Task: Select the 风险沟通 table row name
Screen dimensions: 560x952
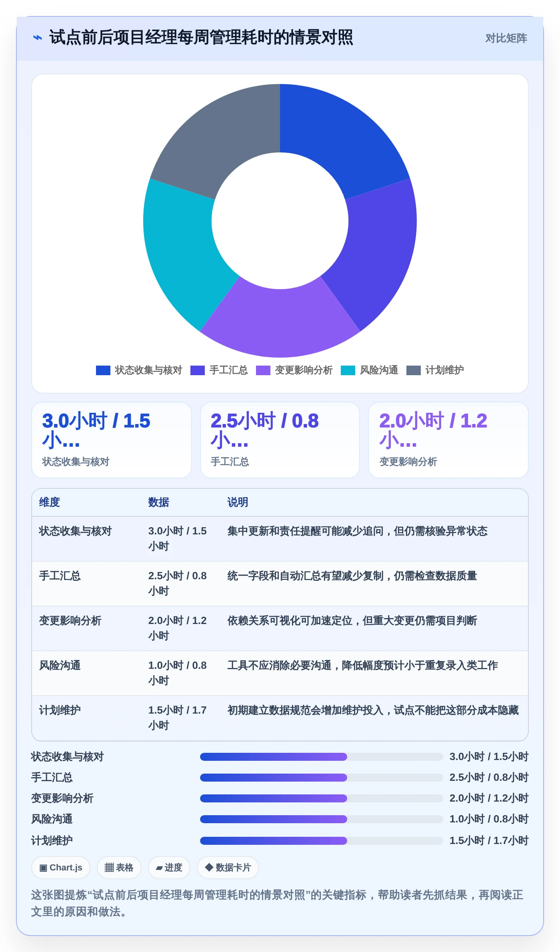Action: click(x=60, y=666)
